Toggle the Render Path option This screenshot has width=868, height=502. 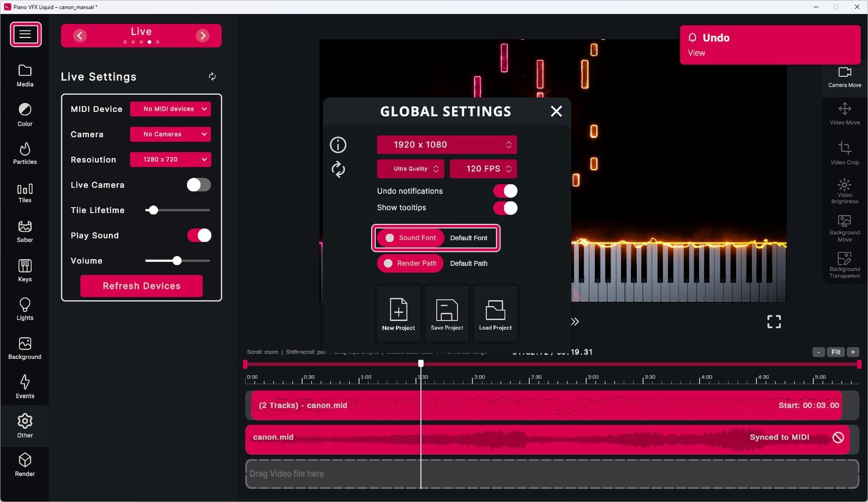coord(410,263)
